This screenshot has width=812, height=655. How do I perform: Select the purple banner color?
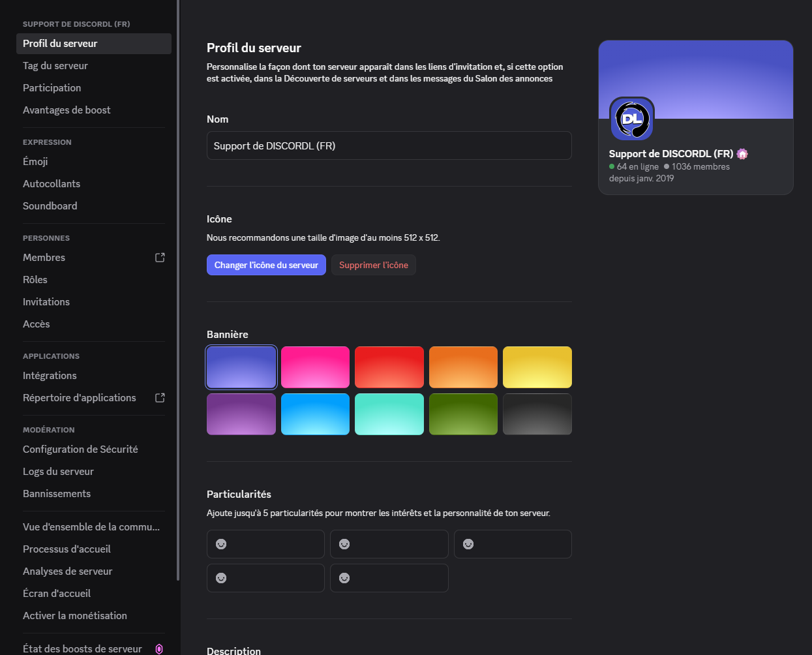tap(241, 414)
